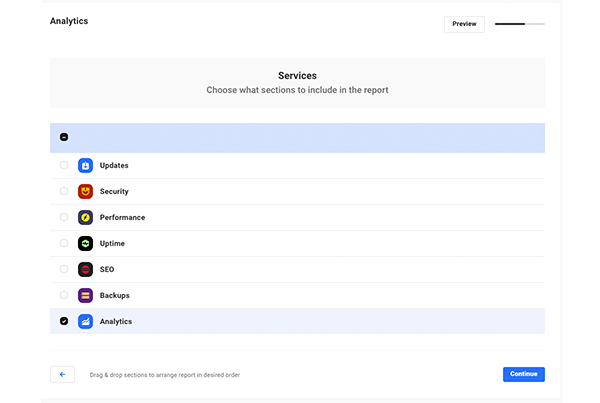This screenshot has width=600, height=403.
Task: Tick the SEO checkbox
Action: tap(64, 269)
